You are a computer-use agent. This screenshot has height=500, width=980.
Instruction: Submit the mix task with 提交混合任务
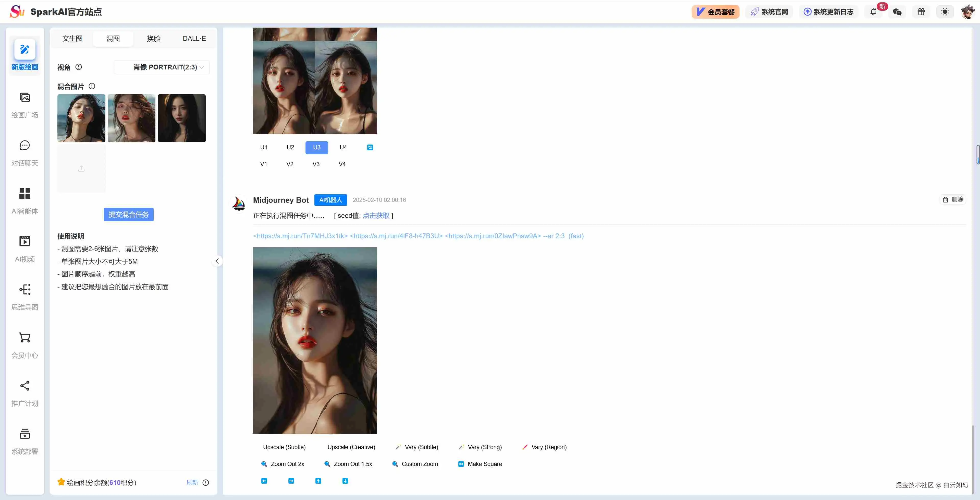[x=128, y=214]
